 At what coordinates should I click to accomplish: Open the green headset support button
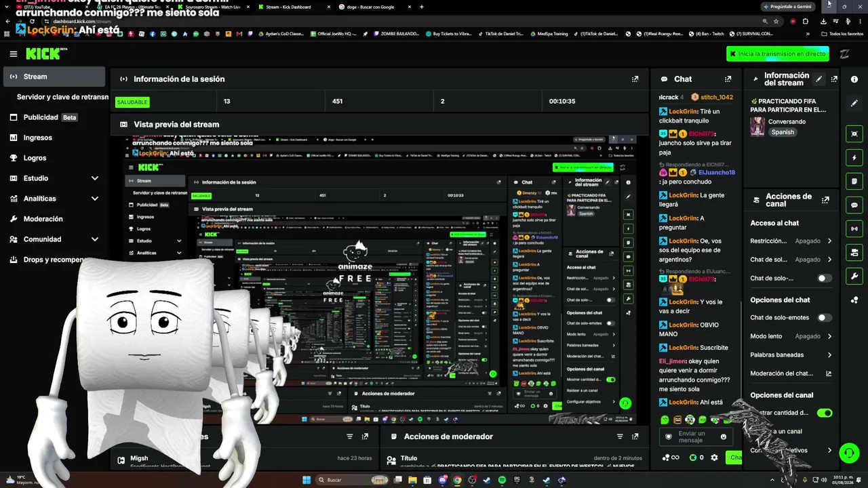click(x=848, y=452)
